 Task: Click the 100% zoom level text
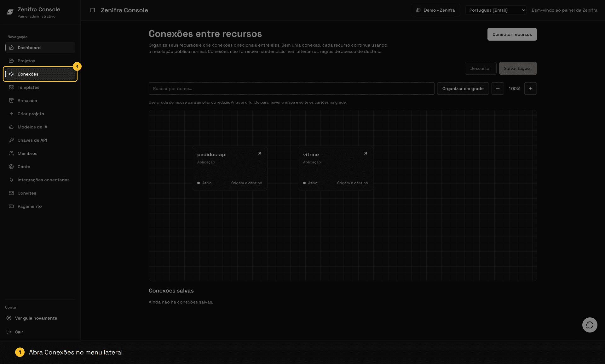pos(514,88)
